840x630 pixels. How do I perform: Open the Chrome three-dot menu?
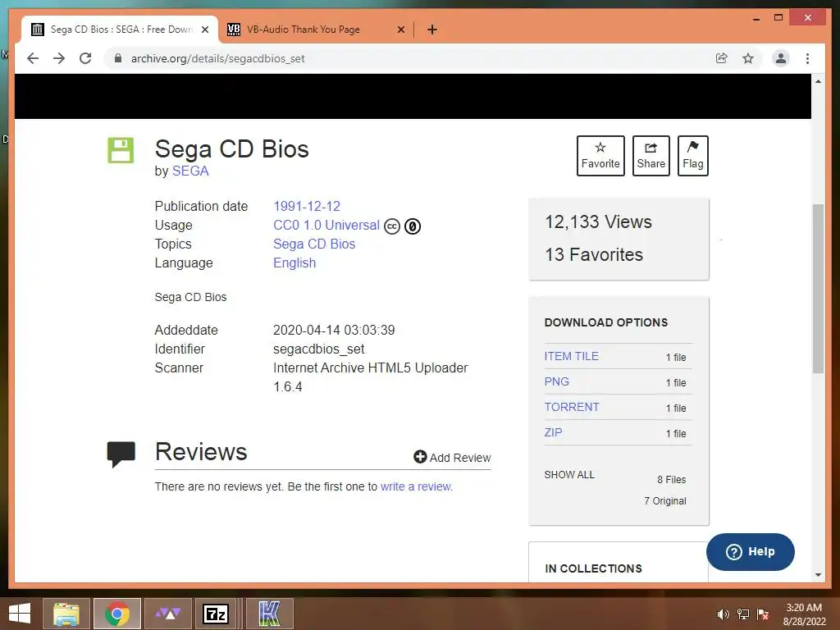point(807,58)
